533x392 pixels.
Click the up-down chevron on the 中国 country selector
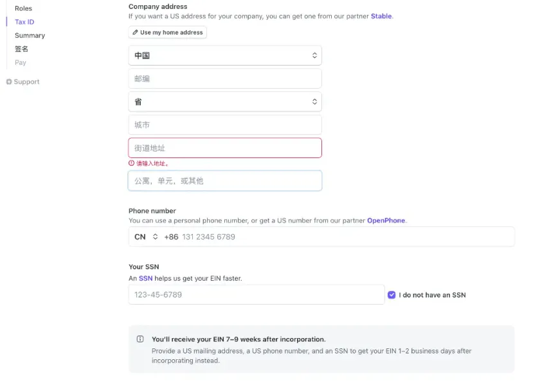[314, 55]
